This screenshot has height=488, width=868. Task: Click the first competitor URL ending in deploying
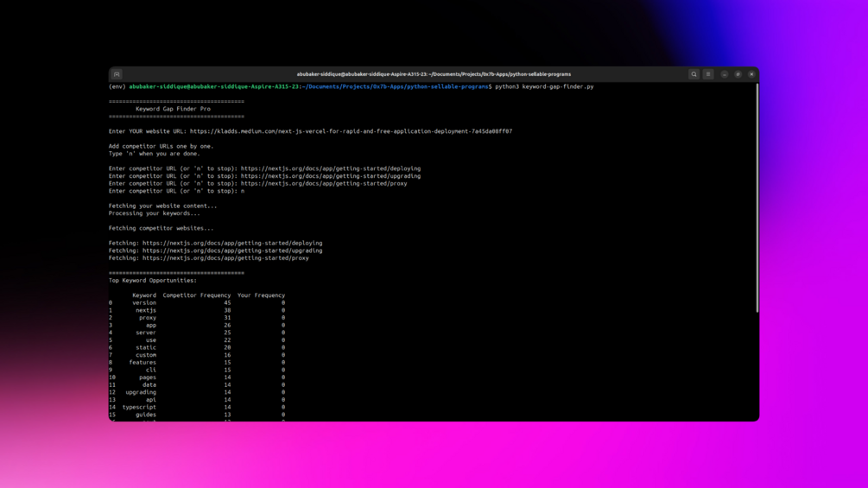click(x=331, y=168)
